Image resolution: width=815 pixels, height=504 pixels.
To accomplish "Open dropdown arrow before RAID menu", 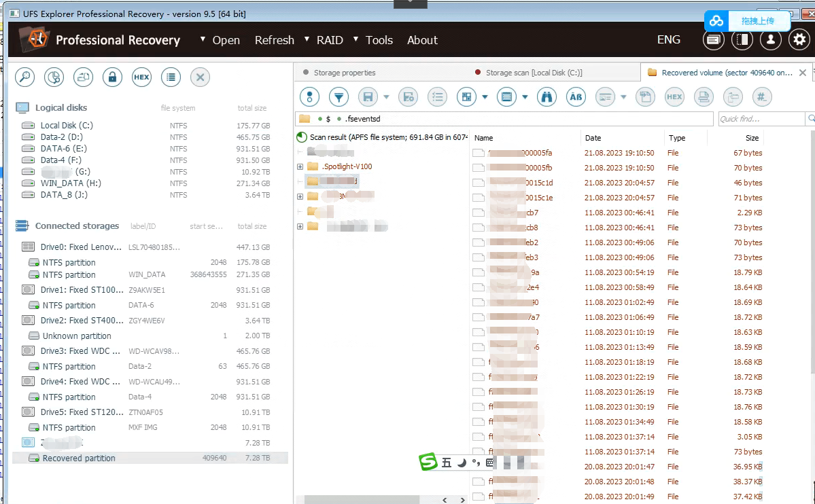I will (x=307, y=39).
